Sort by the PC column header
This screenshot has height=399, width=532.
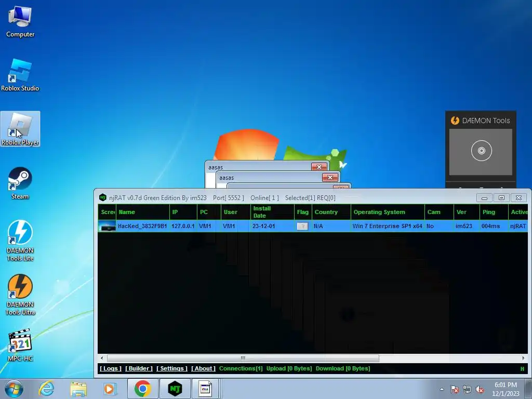(209, 212)
